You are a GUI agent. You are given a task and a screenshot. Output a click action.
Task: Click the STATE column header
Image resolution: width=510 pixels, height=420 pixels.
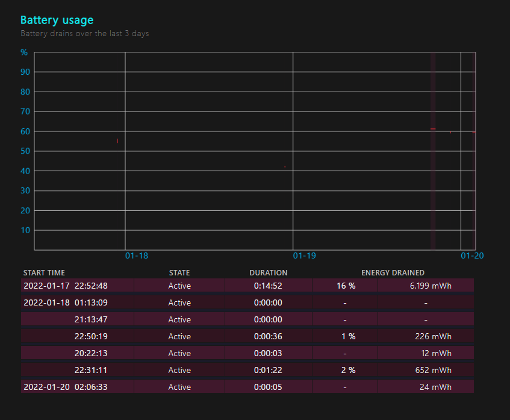[x=179, y=273]
